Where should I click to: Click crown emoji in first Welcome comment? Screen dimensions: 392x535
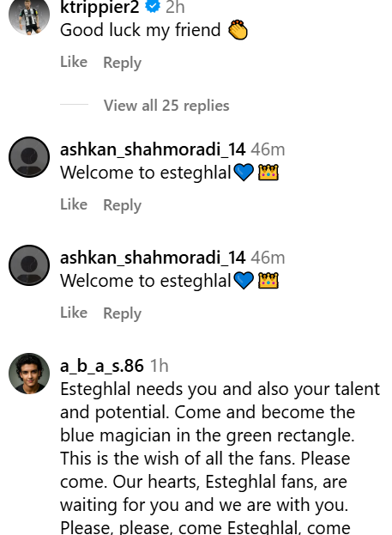[268, 173]
